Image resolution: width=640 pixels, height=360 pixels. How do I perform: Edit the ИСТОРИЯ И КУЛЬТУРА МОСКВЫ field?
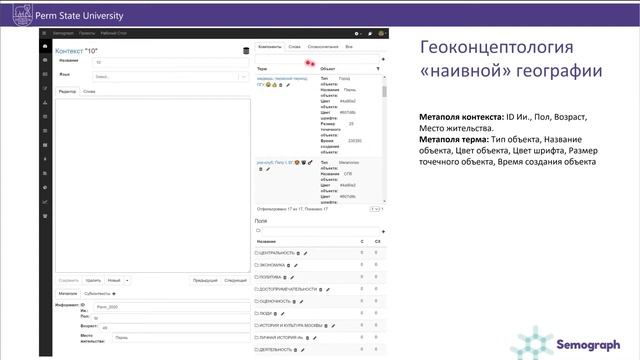[333, 326]
